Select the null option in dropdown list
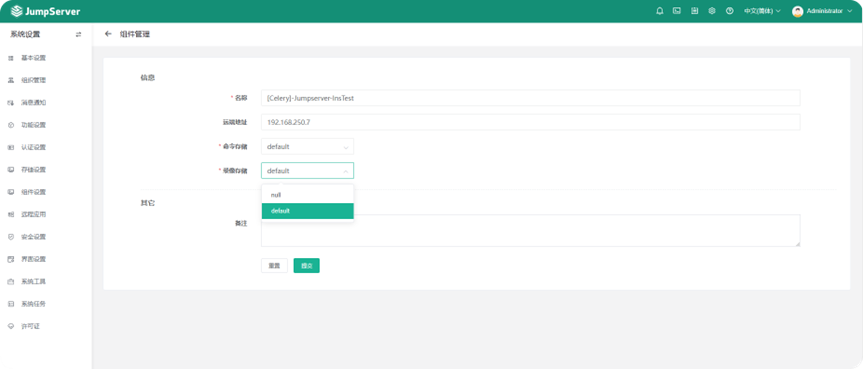 click(307, 195)
